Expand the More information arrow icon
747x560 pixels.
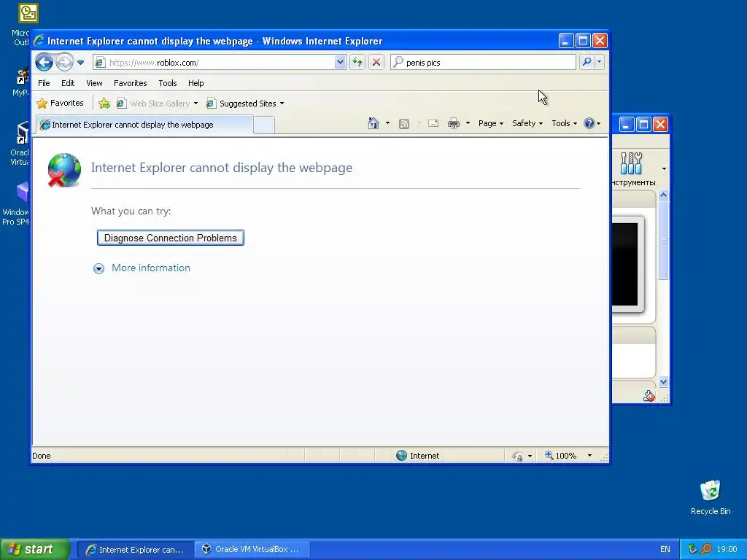tap(98, 268)
